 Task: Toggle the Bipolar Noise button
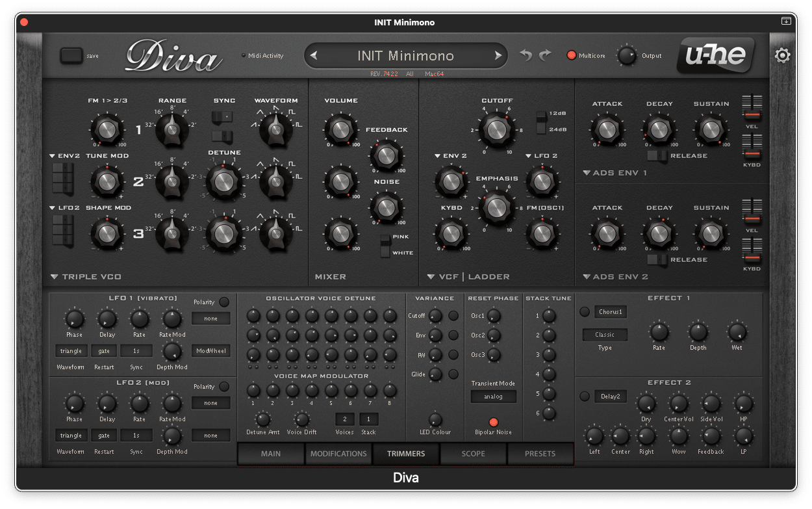click(494, 422)
